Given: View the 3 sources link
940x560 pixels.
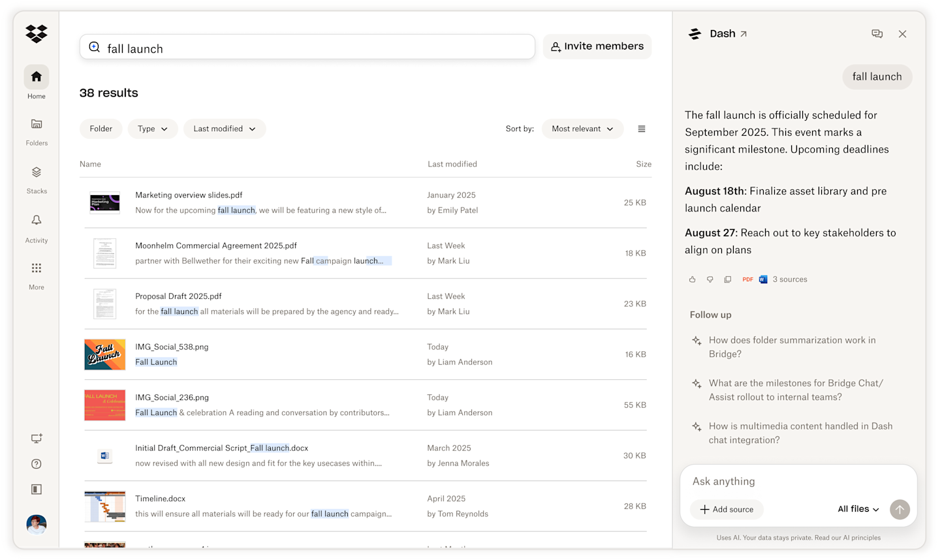Looking at the screenshot, I should pyautogui.click(x=790, y=279).
